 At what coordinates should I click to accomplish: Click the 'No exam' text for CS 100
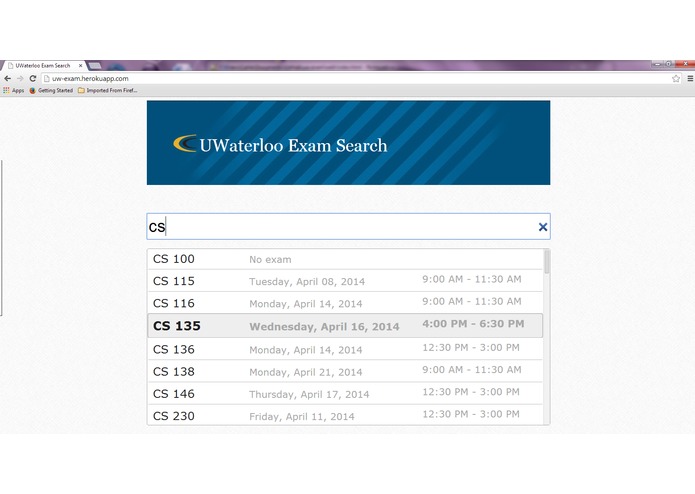(270, 260)
